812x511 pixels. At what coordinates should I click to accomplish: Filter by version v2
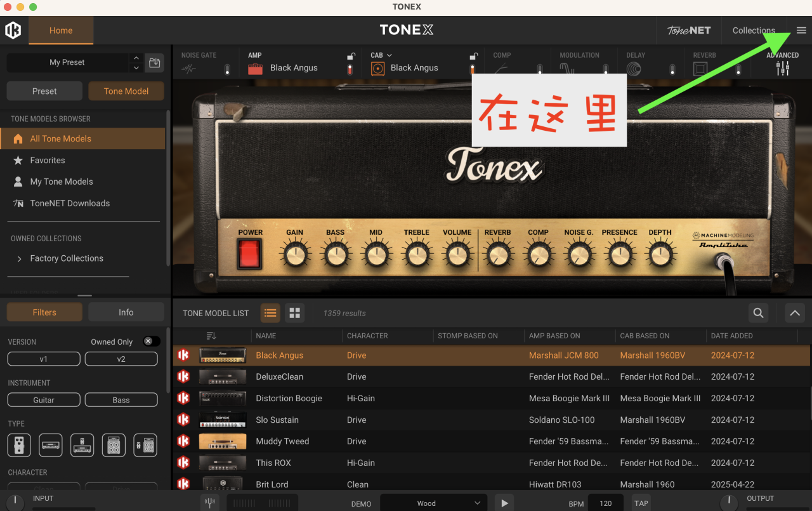tap(121, 359)
